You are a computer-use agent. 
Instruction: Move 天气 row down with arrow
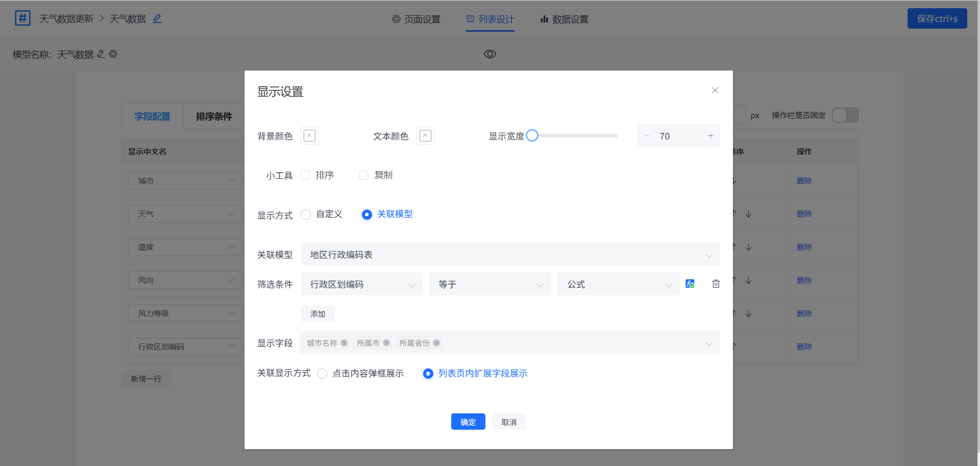point(748,214)
